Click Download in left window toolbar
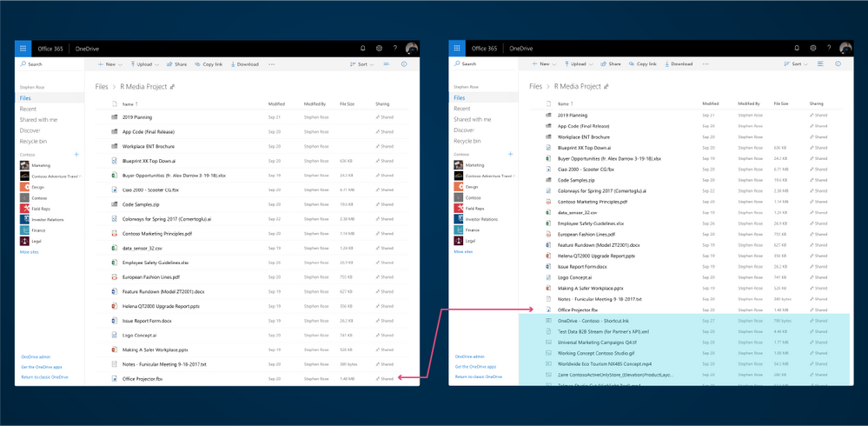 click(x=244, y=64)
